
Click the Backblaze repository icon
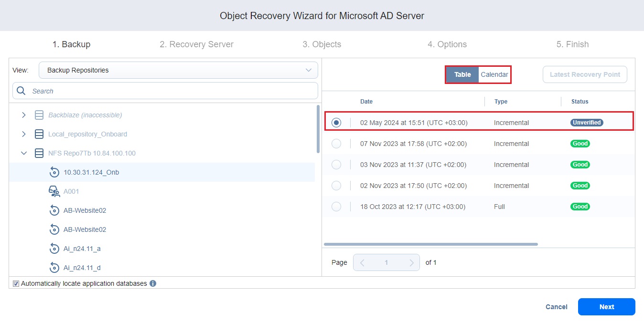coord(39,115)
